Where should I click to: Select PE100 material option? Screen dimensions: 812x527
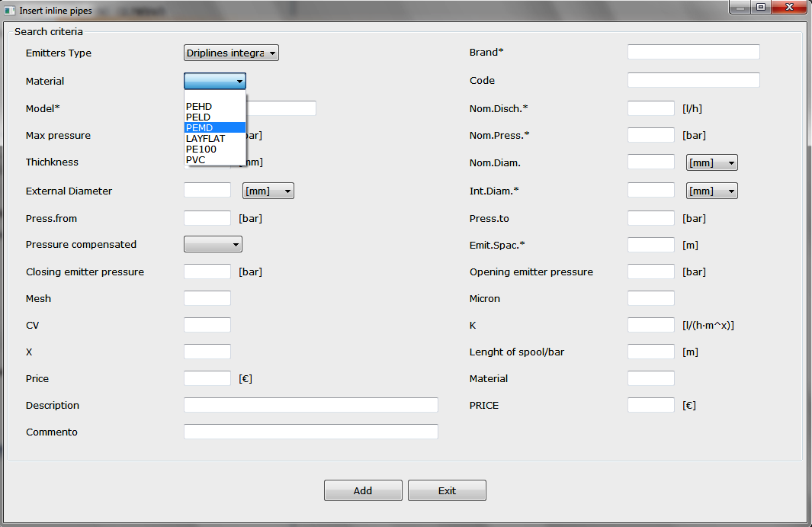[x=201, y=149]
